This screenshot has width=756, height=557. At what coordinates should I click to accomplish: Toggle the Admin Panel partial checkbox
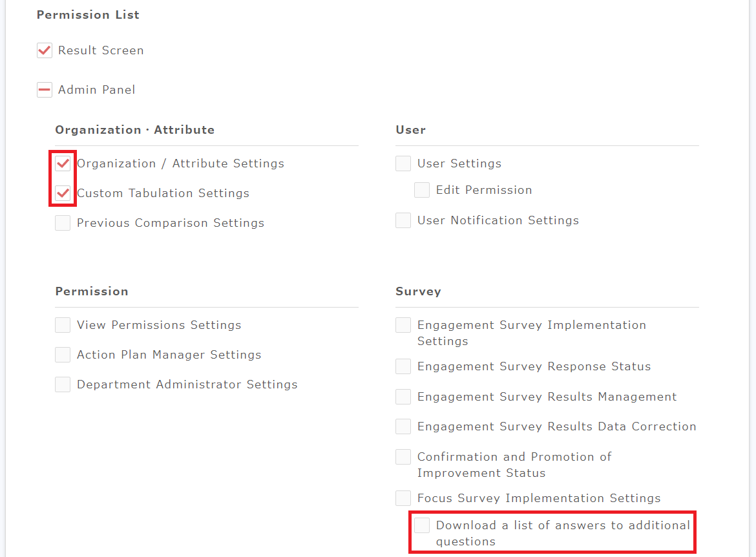point(45,90)
